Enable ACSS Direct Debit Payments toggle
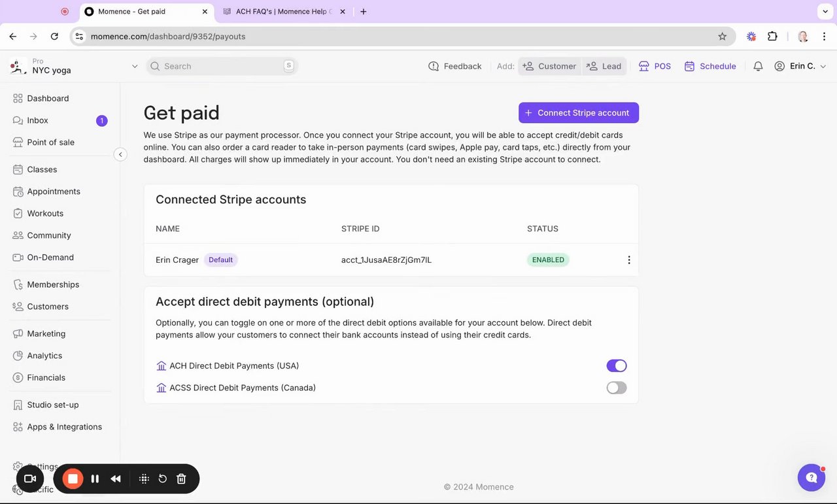Image resolution: width=837 pixels, height=504 pixels. tap(617, 388)
